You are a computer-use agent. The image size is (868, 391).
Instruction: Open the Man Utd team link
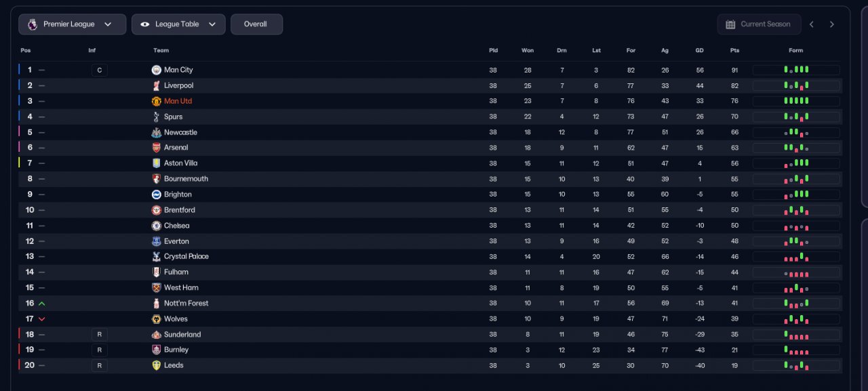178,101
